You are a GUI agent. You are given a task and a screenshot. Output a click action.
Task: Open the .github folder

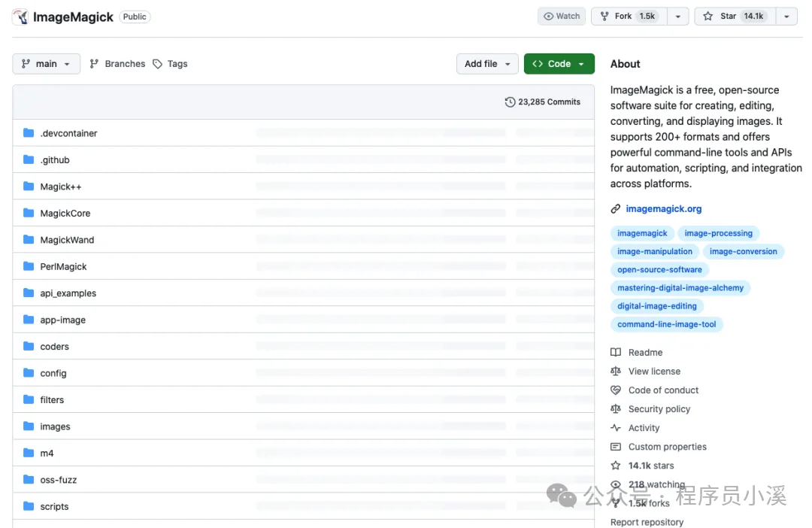[55, 160]
